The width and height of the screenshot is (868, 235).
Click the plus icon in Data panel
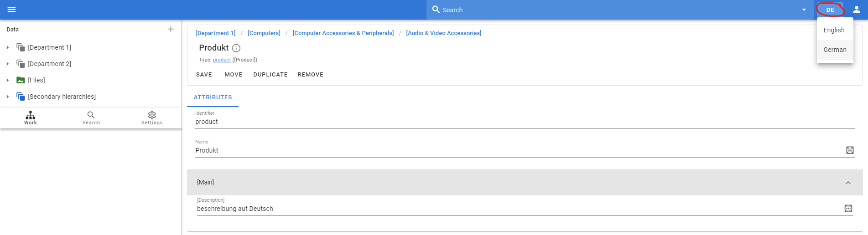tap(171, 29)
